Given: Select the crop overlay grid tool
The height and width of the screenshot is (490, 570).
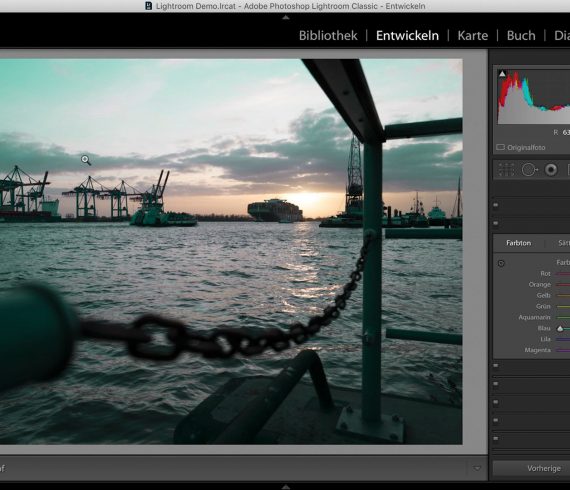Looking at the screenshot, I should click(506, 169).
